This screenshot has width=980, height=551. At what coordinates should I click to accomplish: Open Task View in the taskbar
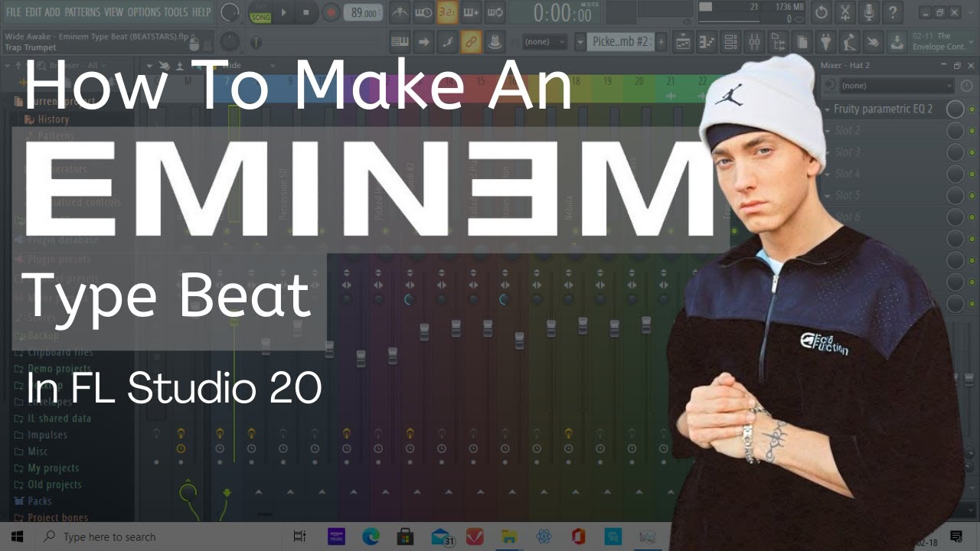click(x=299, y=536)
